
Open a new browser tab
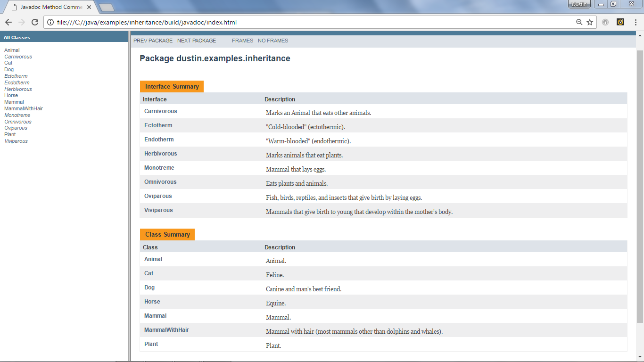pyautogui.click(x=107, y=7)
